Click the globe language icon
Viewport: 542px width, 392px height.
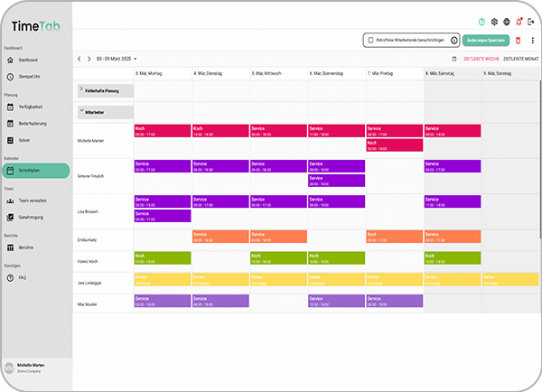pyautogui.click(x=507, y=22)
